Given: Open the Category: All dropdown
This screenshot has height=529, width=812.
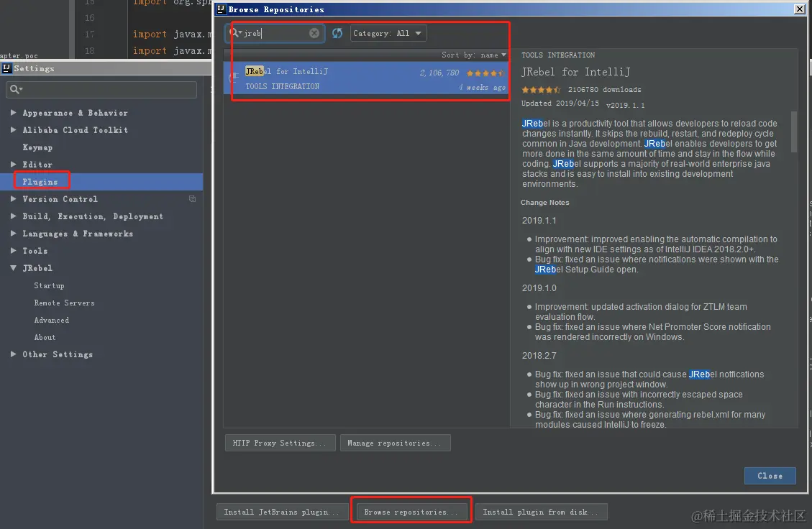Looking at the screenshot, I should (388, 33).
